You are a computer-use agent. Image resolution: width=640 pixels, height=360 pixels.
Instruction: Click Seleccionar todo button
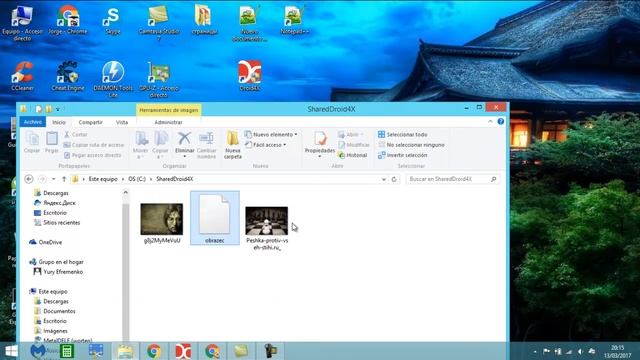click(x=402, y=134)
